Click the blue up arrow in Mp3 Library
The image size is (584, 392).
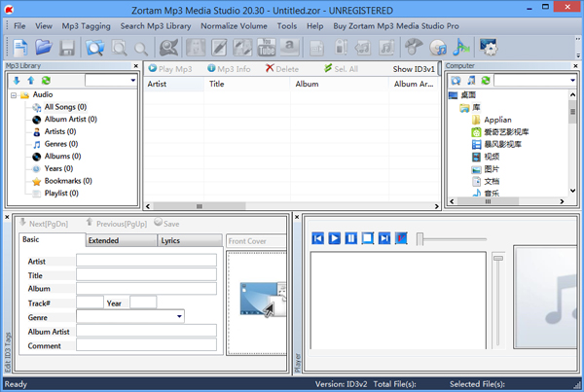pyautogui.click(x=31, y=81)
